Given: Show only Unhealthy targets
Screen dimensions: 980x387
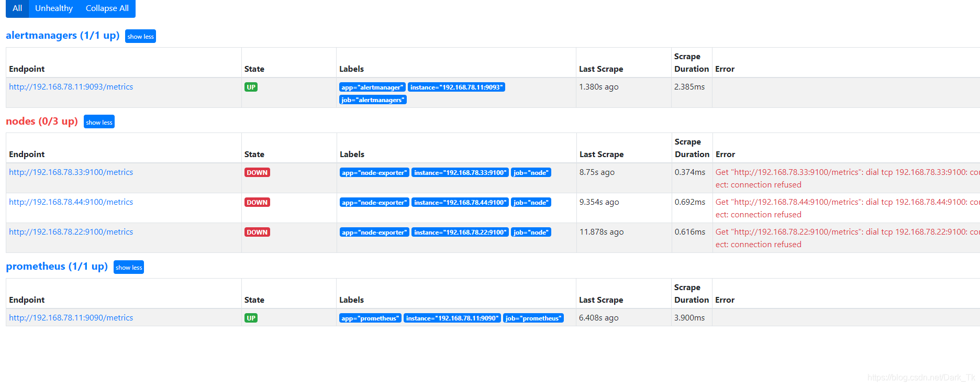Looking at the screenshot, I should [x=54, y=8].
